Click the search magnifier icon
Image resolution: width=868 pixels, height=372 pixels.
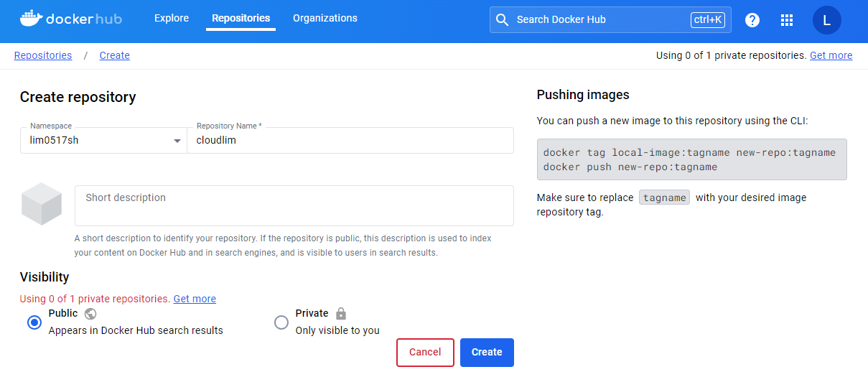503,19
